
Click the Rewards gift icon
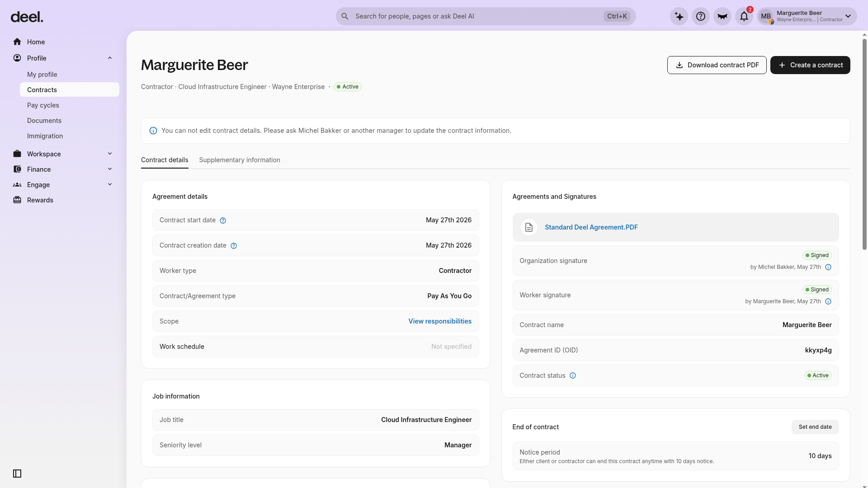click(17, 200)
